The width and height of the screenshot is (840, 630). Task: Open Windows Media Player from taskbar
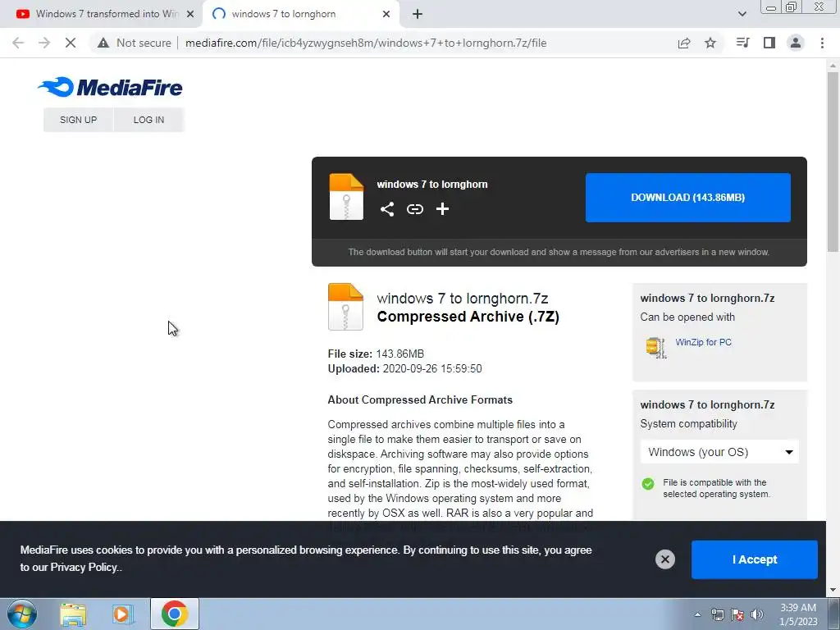(x=123, y=614)
